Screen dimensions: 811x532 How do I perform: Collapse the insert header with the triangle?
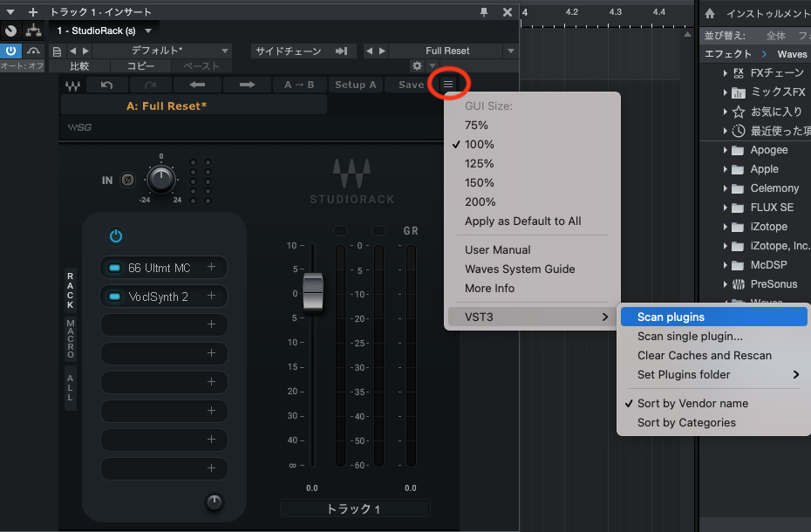[x=10, y=12]
